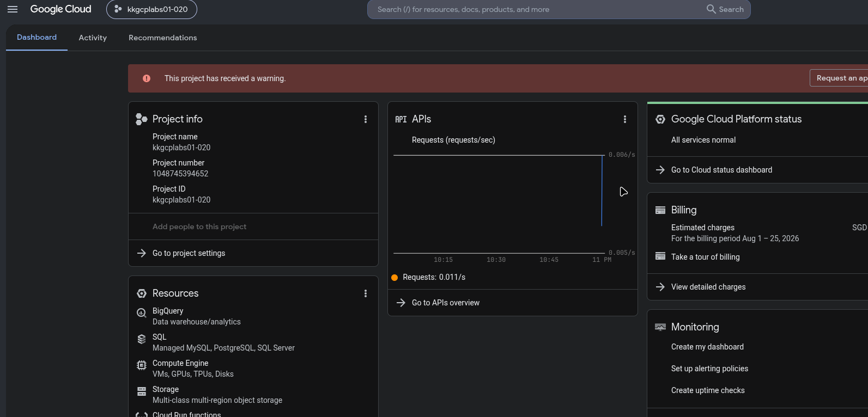
Task: Click the icon beside Take a tour of billing
Action: point(660,256)
